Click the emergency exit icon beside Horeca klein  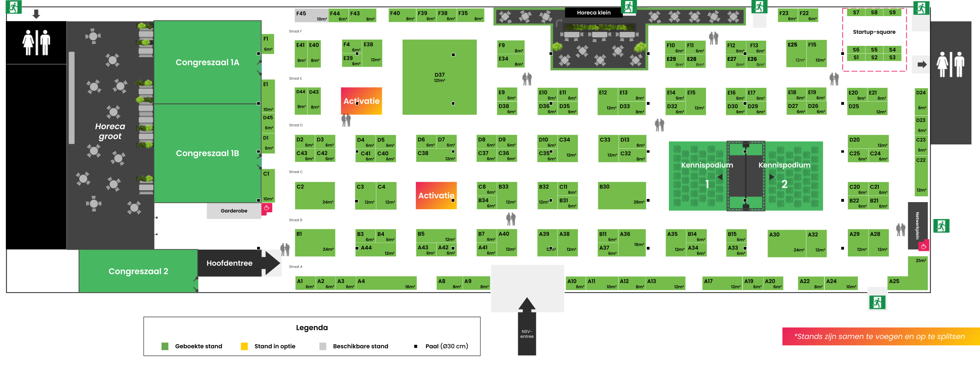click(629, 7)
